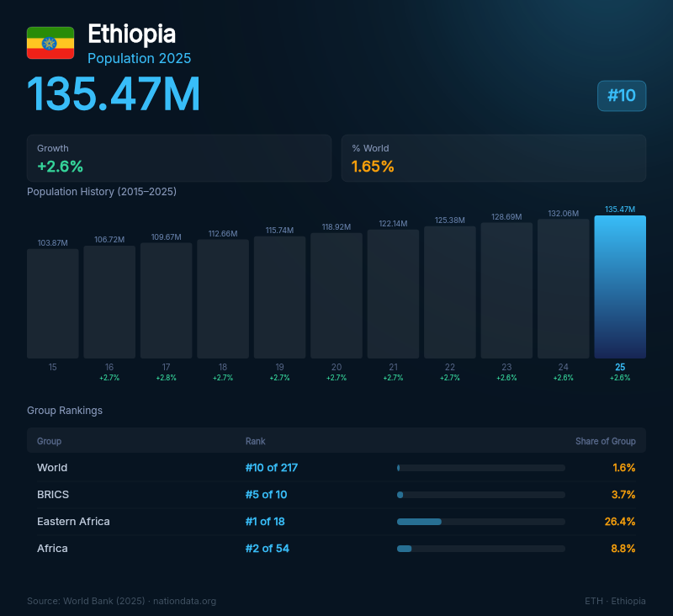The height and width of the screenshot is (616, 673).
Task: Select the 2022 bar labeled 125.38M
Action: pyautogui.click(x=450, y=292)
